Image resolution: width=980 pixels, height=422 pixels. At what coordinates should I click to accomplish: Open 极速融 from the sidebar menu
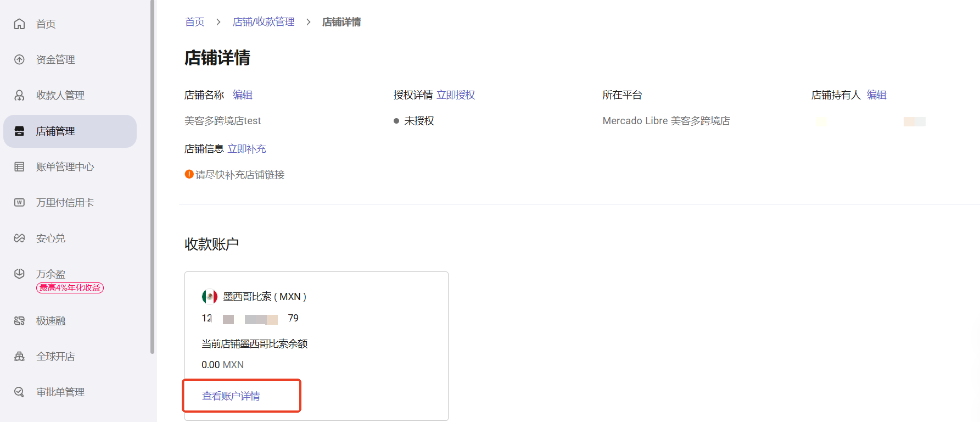51,320
